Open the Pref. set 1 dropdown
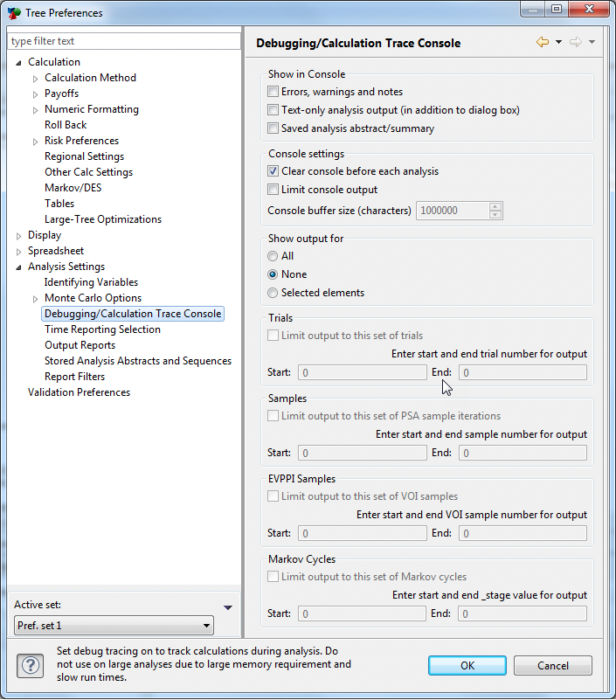 (114, 626)
